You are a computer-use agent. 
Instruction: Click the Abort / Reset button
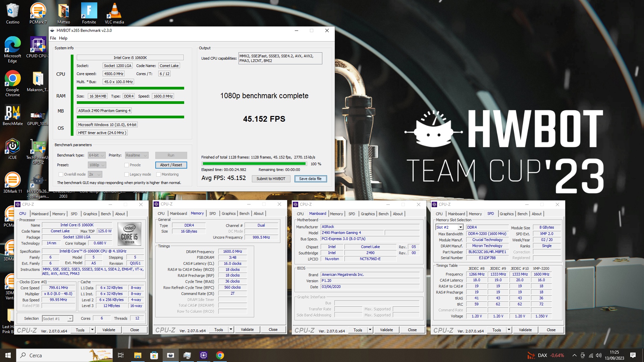tap(171, 165)
